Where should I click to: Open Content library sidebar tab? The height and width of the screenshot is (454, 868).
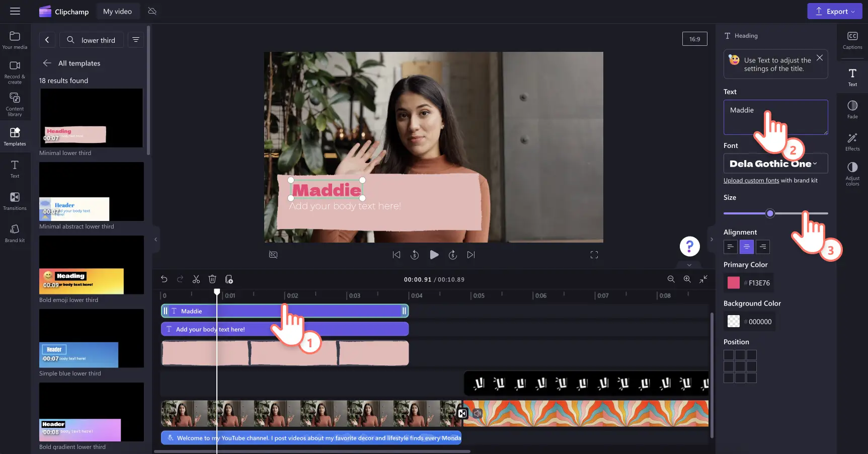(15, 104)
